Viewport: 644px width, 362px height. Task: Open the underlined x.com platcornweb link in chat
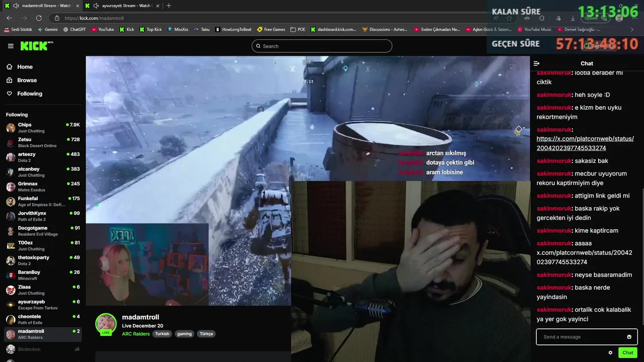tap(585, 143)
